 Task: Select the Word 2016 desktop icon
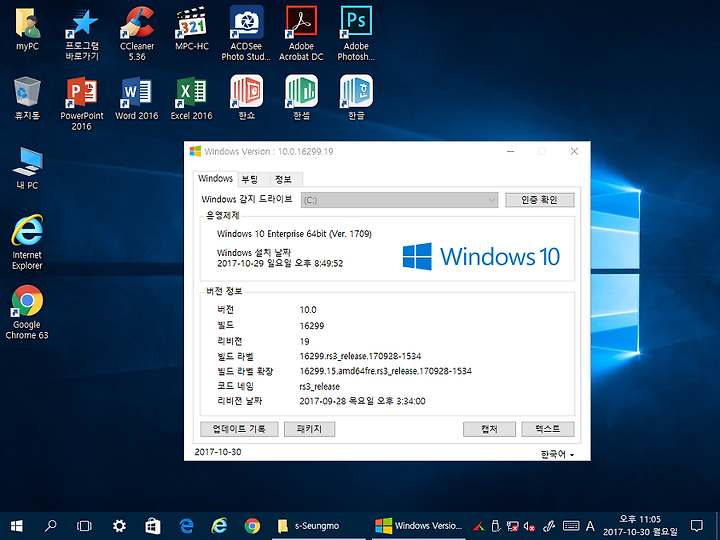(137, 98)
